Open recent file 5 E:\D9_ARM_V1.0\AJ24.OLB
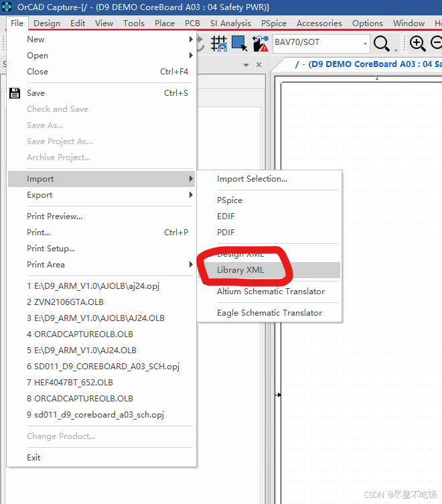 click(102, 350)
